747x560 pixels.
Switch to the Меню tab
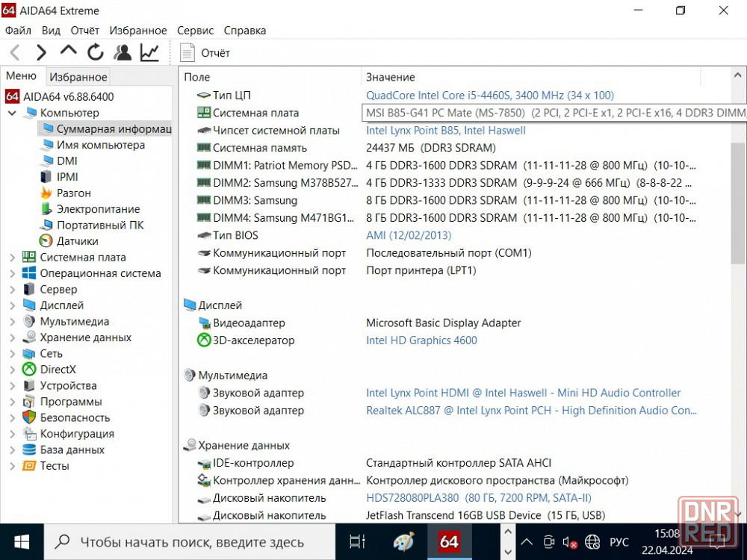click(22, 76)
